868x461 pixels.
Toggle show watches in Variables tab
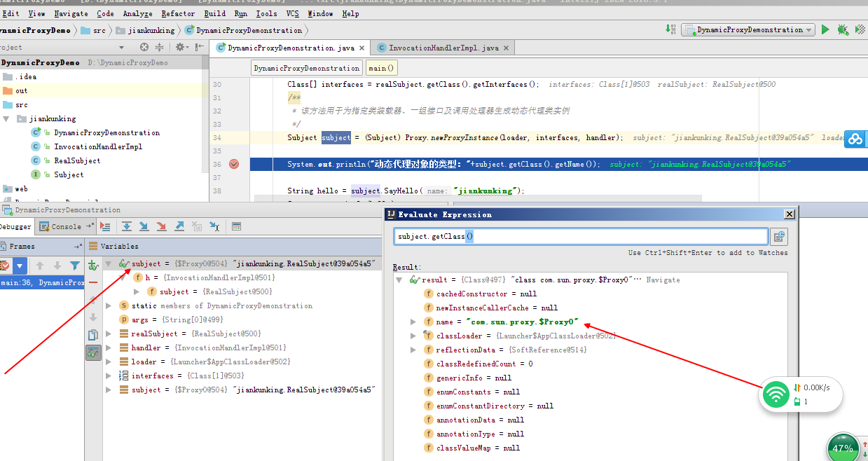coord(93,352)
